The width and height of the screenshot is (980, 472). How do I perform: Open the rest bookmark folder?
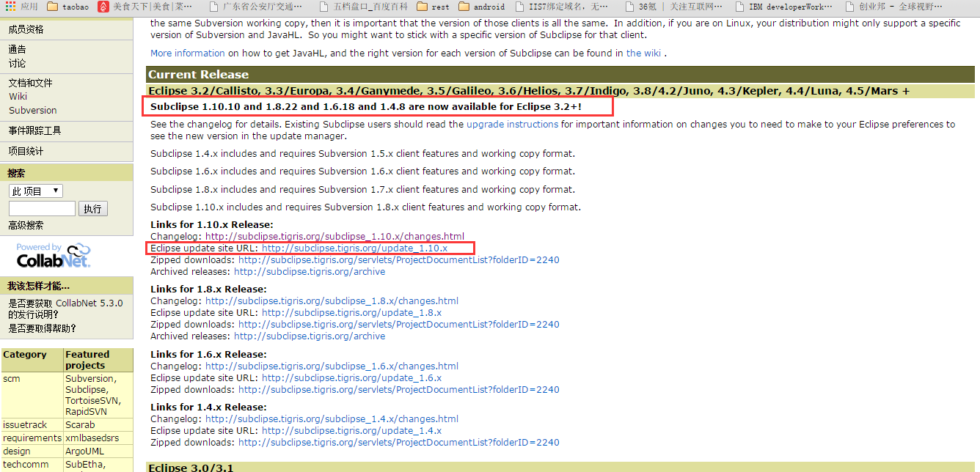tap(433, 7)
